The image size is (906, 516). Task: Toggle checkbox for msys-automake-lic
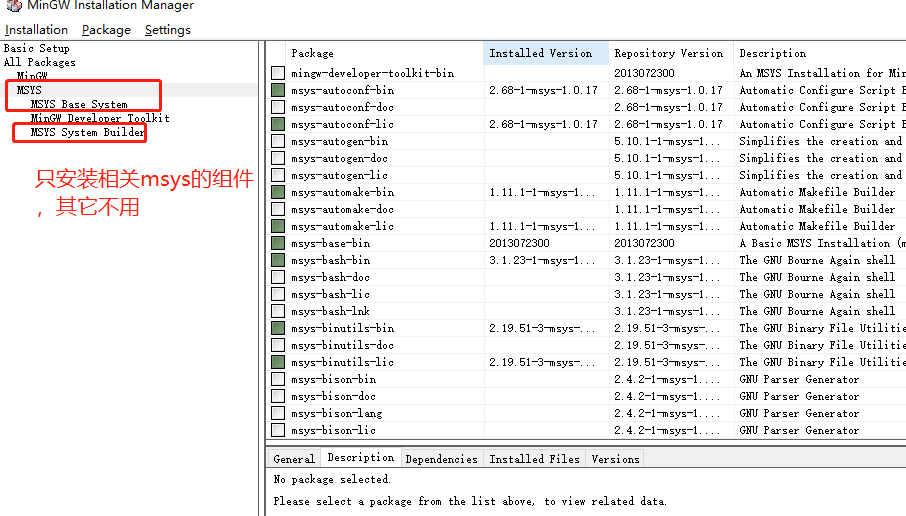pos(278,226)
